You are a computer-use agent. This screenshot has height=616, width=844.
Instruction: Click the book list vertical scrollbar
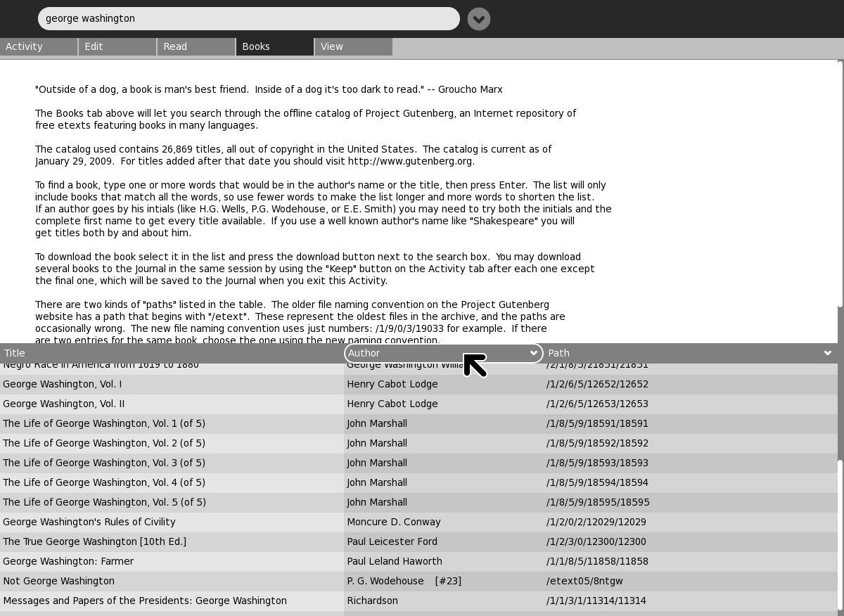click(x=840, y=534)
